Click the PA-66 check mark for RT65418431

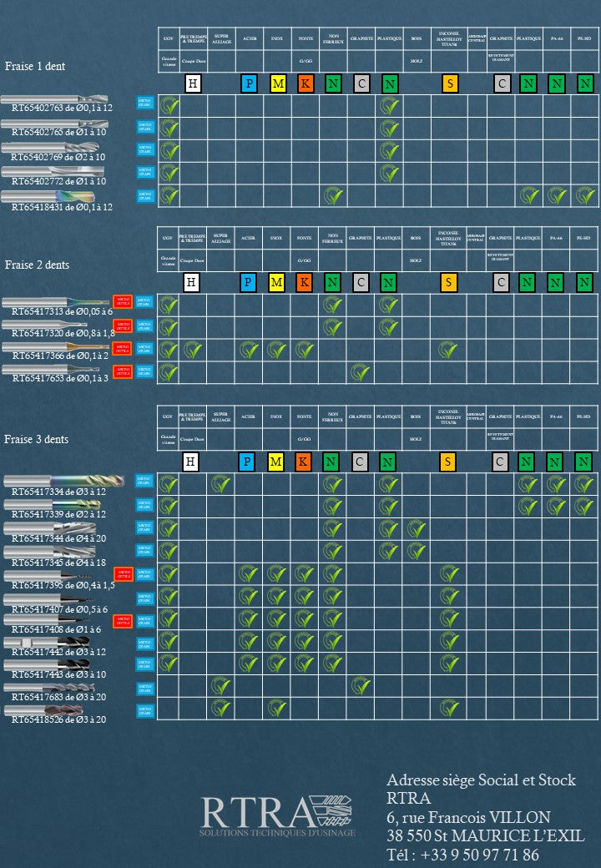pos(557,195)
